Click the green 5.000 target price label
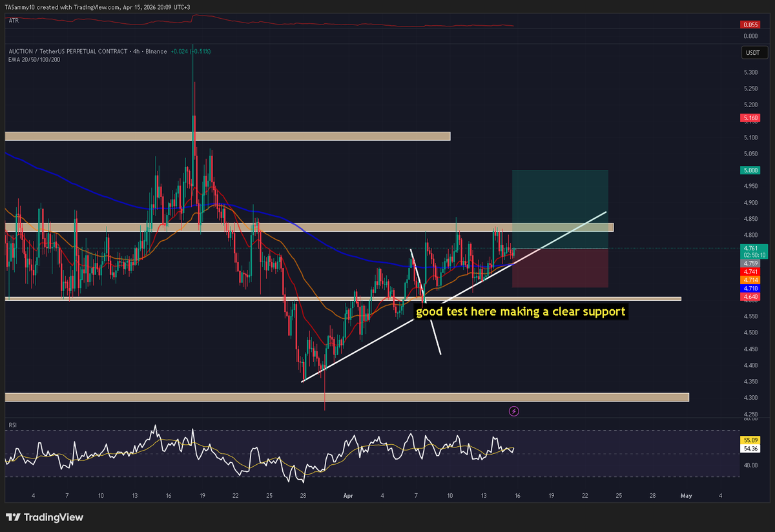The height and width of the screenshot is (532, 775). [750, 170]
